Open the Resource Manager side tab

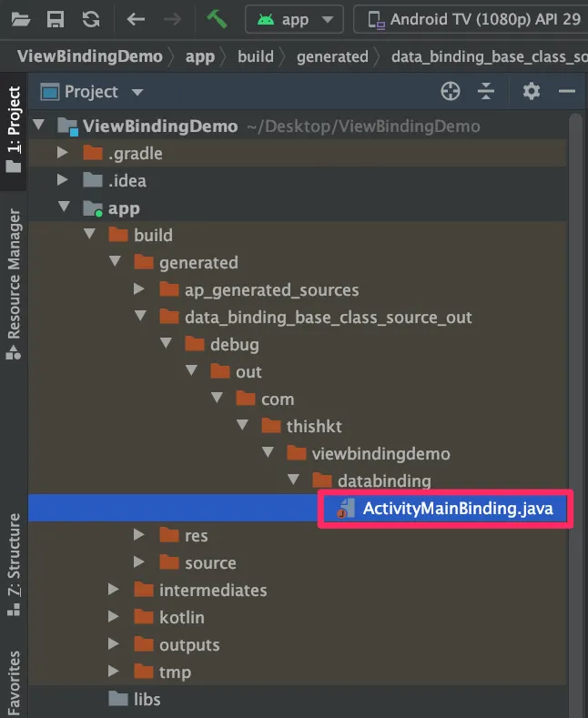tap(14, 284)
